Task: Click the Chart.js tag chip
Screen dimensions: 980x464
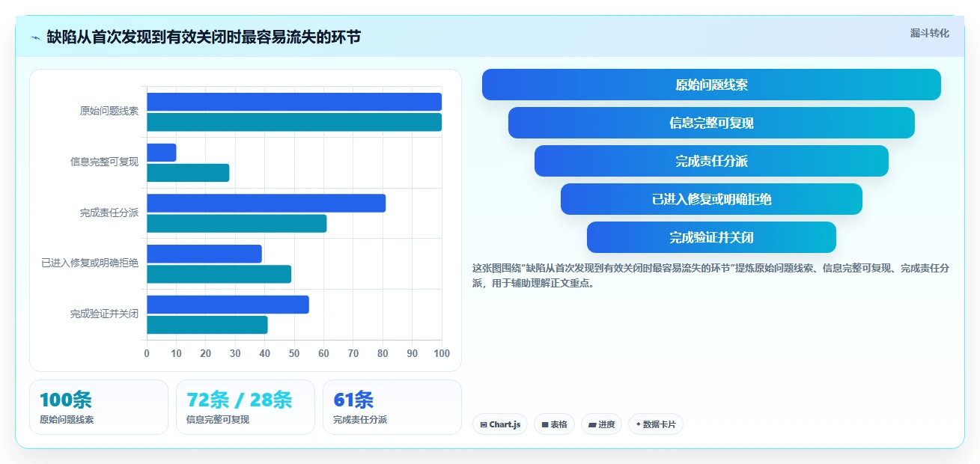Action: (500, 424)
